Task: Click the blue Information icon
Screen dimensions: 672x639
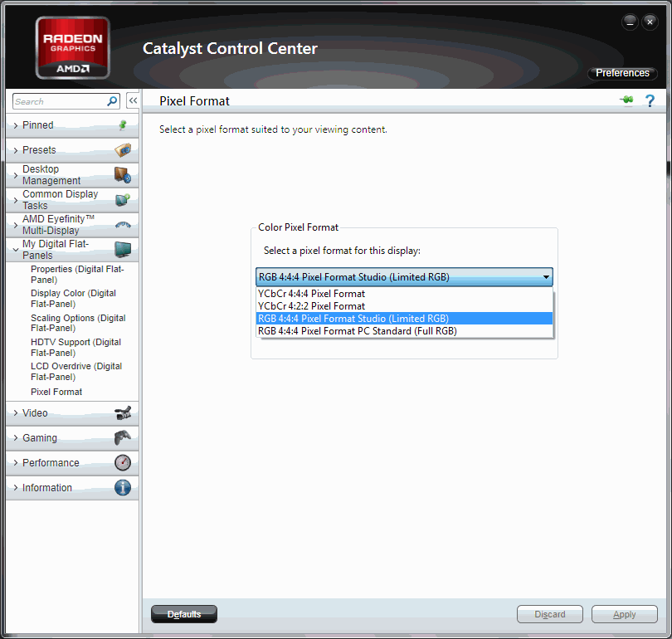Action: point(123,488)
